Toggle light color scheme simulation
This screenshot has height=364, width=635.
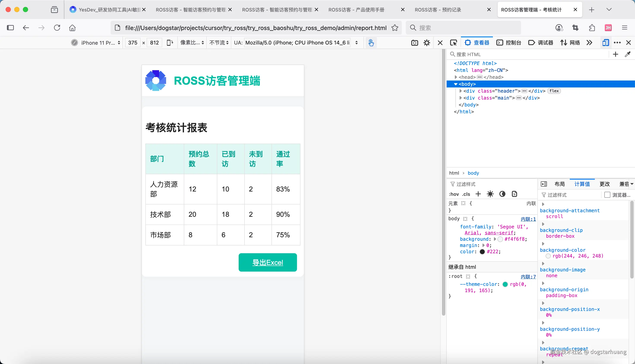490,194
